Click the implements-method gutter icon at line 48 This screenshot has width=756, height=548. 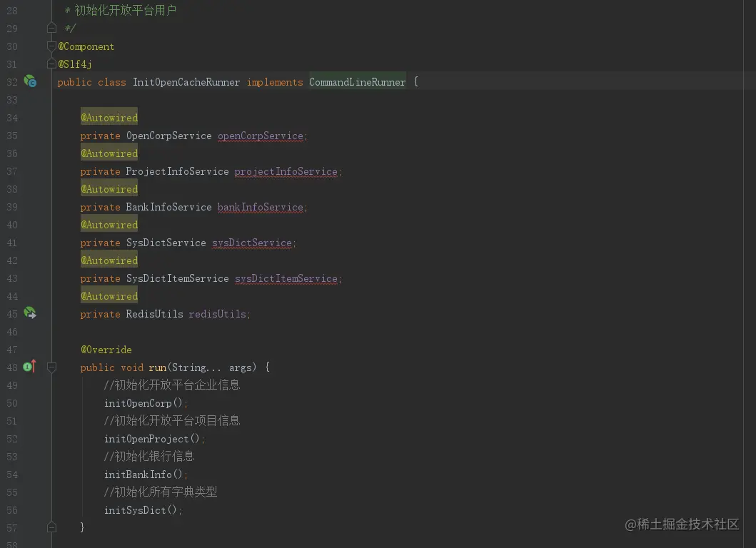pos(30,366)
